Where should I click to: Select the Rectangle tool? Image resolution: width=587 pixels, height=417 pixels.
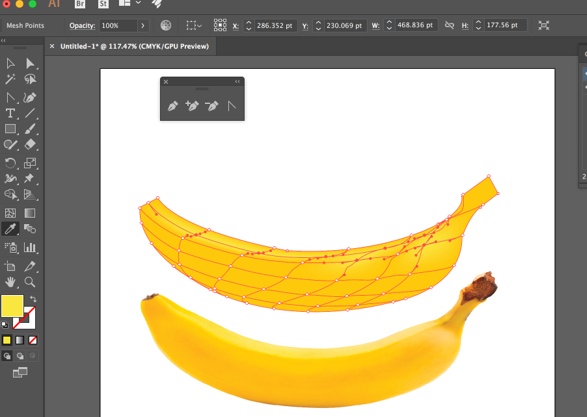coord(10,129)
